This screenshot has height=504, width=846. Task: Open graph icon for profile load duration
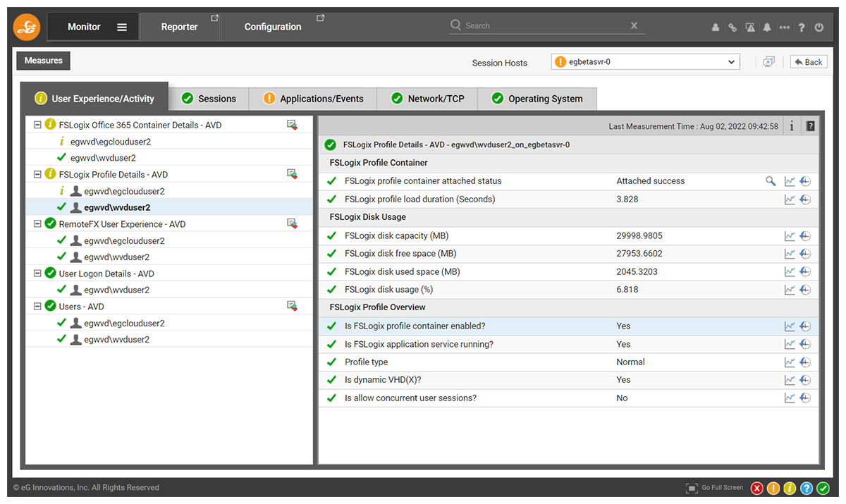[x=790, y=199]
